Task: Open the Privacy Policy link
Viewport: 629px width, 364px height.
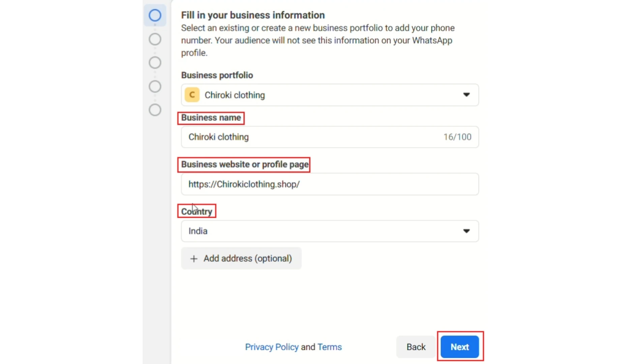Action: [x=272, y=347]
